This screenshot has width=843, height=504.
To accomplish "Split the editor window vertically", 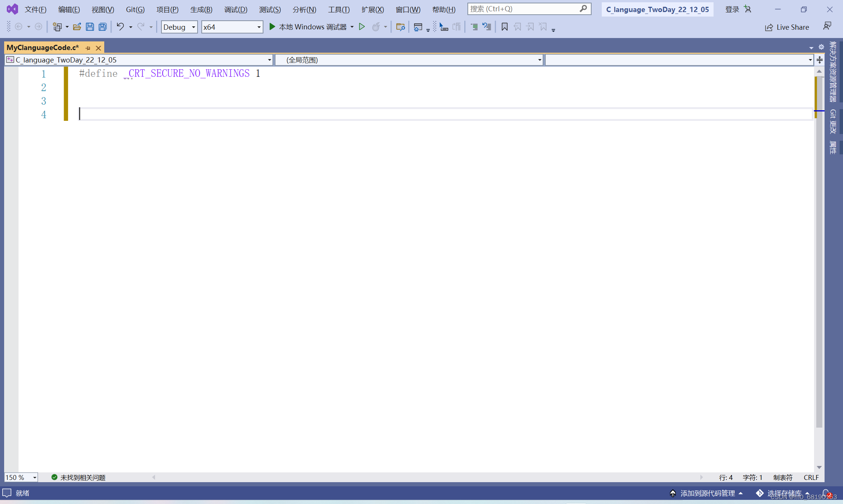I will click(820, 60).
